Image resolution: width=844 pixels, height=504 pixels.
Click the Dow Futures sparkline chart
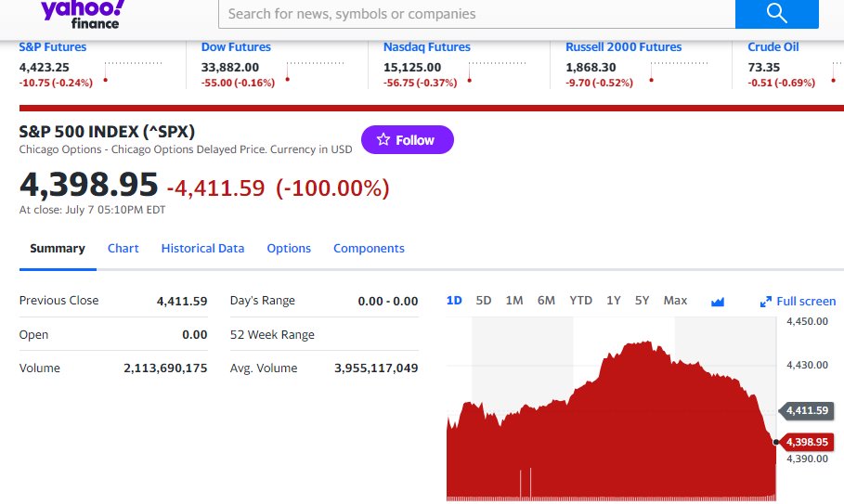tap(315, 72)
